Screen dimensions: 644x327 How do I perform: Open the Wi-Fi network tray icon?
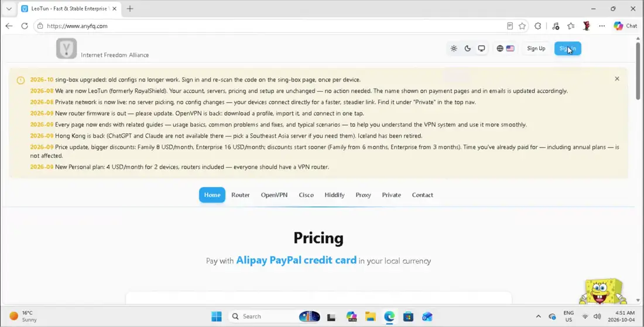(585, 316)
